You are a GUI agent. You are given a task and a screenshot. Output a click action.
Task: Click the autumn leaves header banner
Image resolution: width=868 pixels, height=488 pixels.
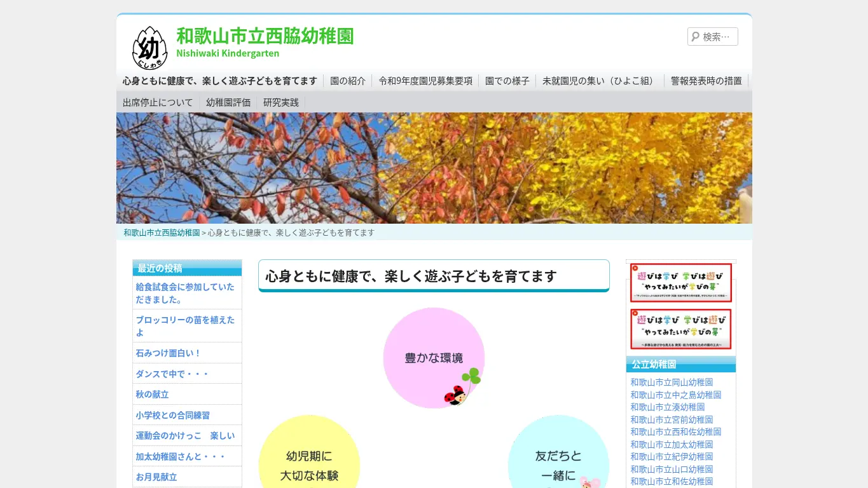click(x=434, y=168)
